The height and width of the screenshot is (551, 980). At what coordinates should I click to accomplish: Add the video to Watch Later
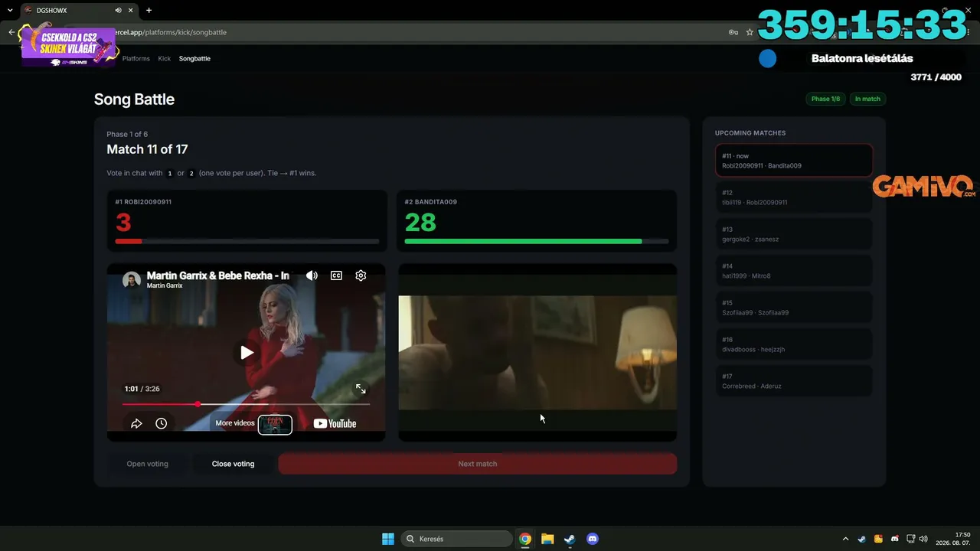[161, 423]
